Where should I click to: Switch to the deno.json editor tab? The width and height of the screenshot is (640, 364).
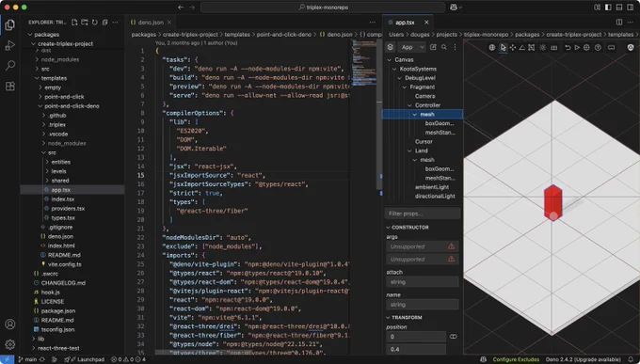click(151, 23)
